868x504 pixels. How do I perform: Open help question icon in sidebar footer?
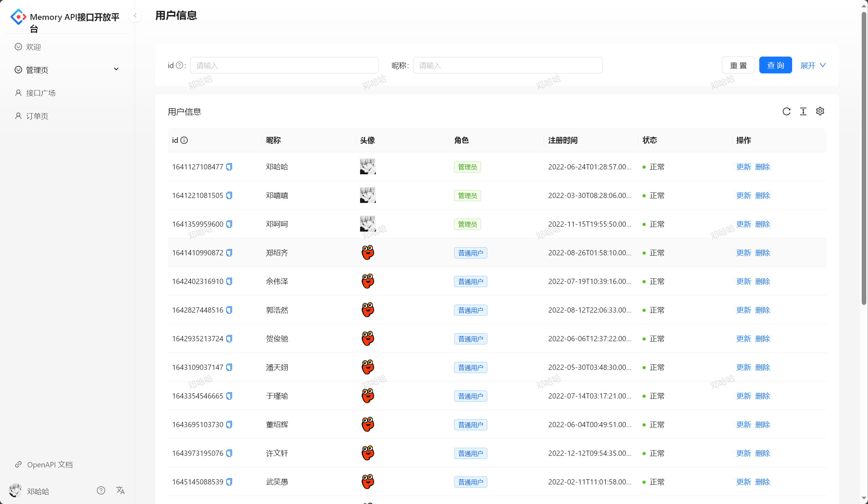(x=101, y=491)
